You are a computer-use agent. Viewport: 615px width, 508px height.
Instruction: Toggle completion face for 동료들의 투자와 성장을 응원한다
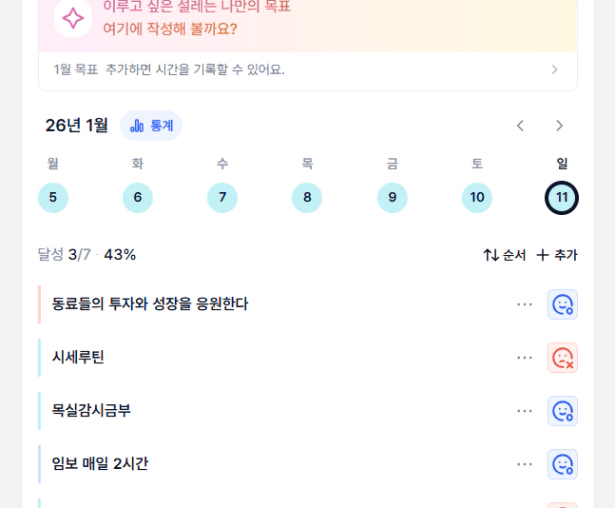click(562, 304)
